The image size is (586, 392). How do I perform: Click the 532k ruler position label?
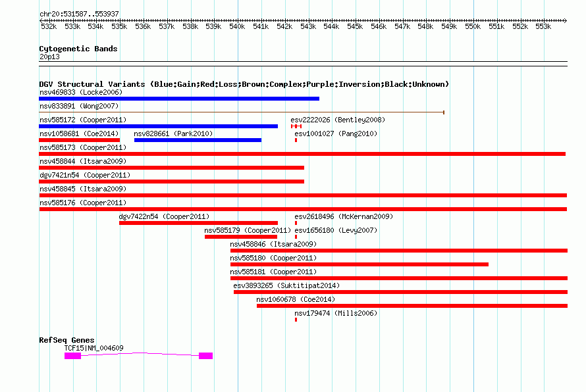pyautogui.click(x=49, y=26)
